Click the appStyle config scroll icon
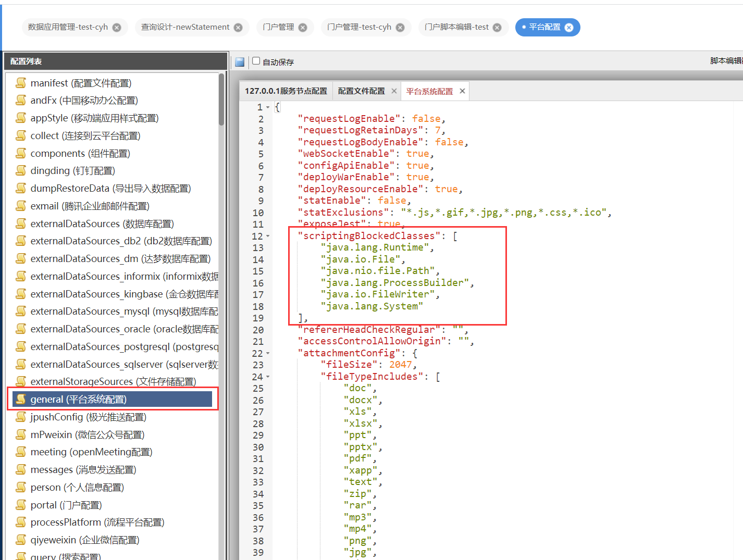Viewport: 743px width, 560px height. [x=21, y=118]
